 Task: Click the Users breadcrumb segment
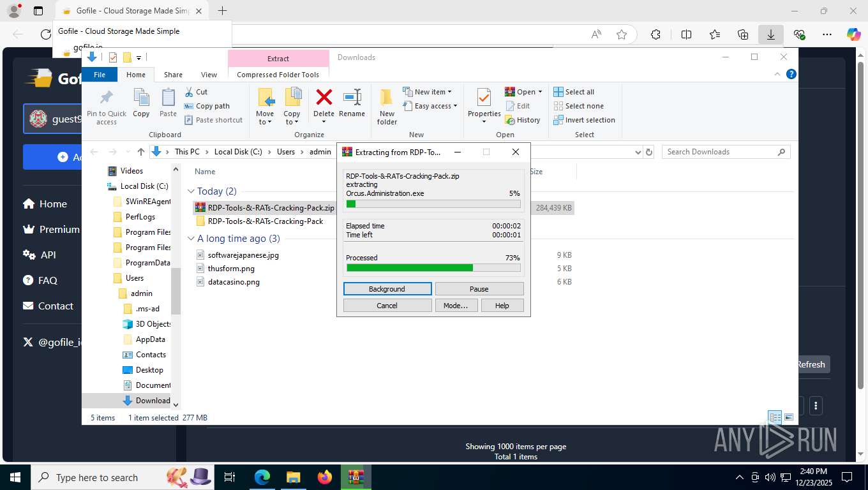click(286, 152)
